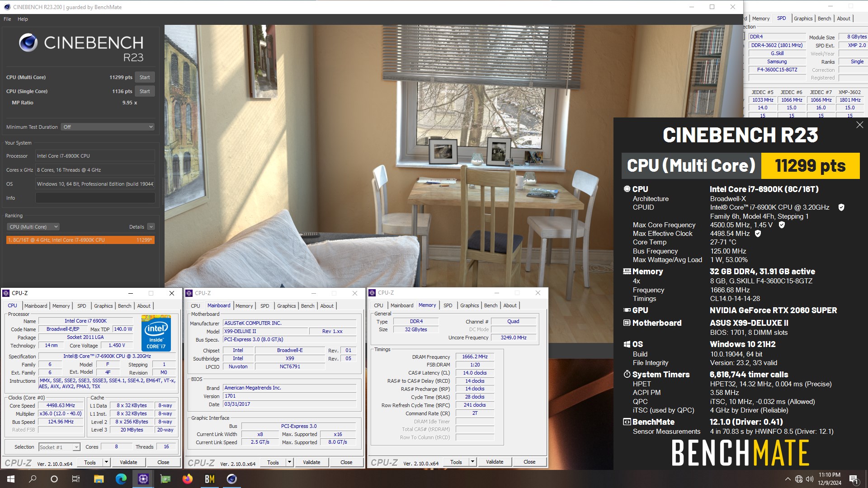Viewport: 868px width, 488px height.
Task: Click Validate in the CPU tab CPU-Z window
Action: [x=128, y=462]
